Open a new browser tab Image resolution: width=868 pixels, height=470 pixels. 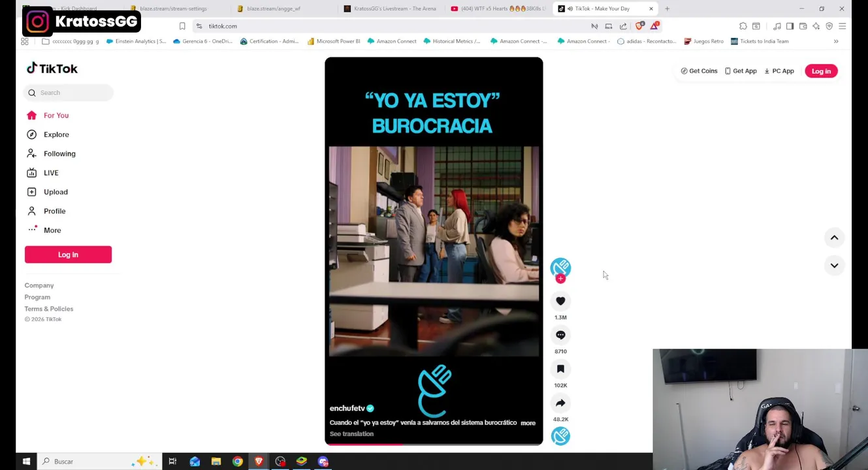[667, 8]
